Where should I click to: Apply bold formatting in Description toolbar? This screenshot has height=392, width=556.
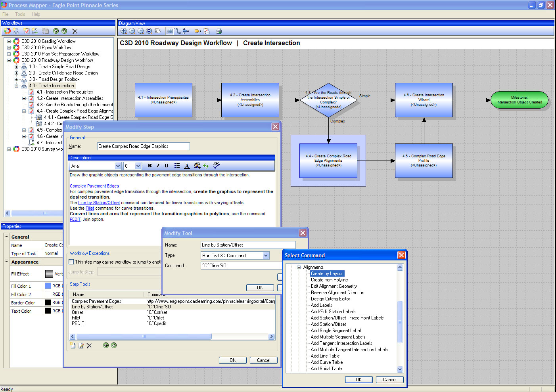coord(150,166)
